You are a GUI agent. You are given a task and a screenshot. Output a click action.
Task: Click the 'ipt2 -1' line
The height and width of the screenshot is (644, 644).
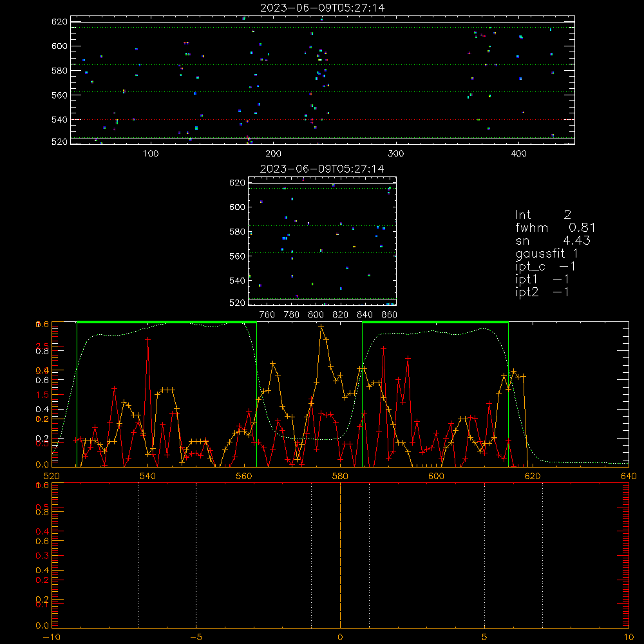point(542,292)
